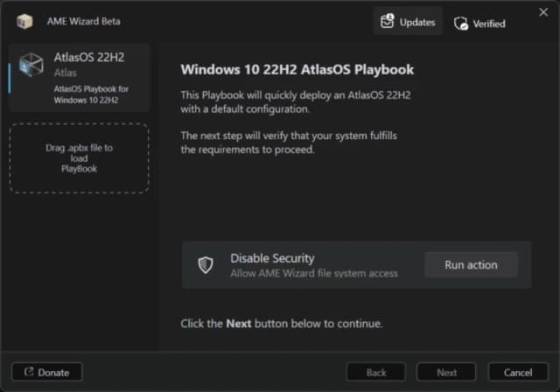Select the AtlasOS 22H2 playbook entry
Screen dimensions: 560x392
tap(79, 78)
